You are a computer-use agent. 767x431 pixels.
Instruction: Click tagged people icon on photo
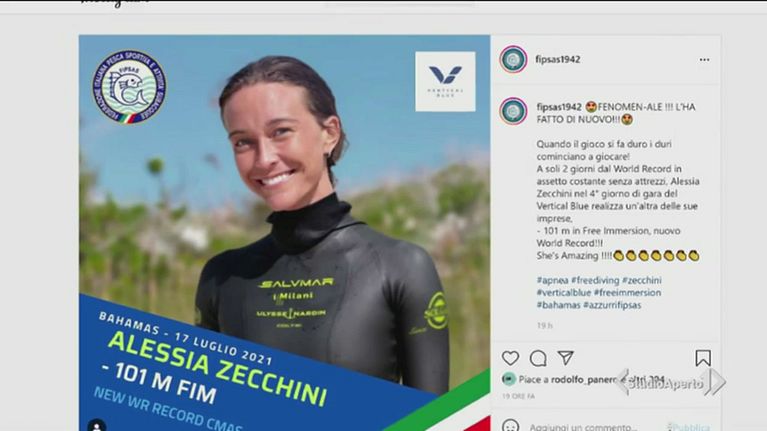click(x=97, y=425)
